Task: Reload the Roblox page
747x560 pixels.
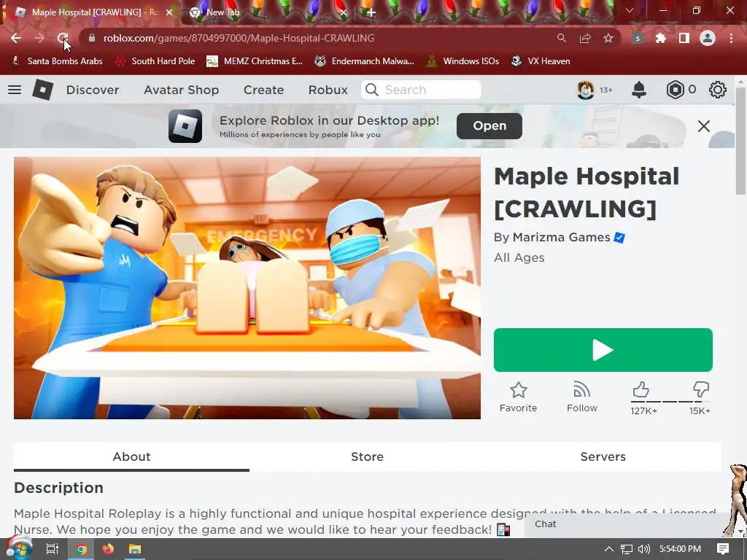Action: point(63,38)
